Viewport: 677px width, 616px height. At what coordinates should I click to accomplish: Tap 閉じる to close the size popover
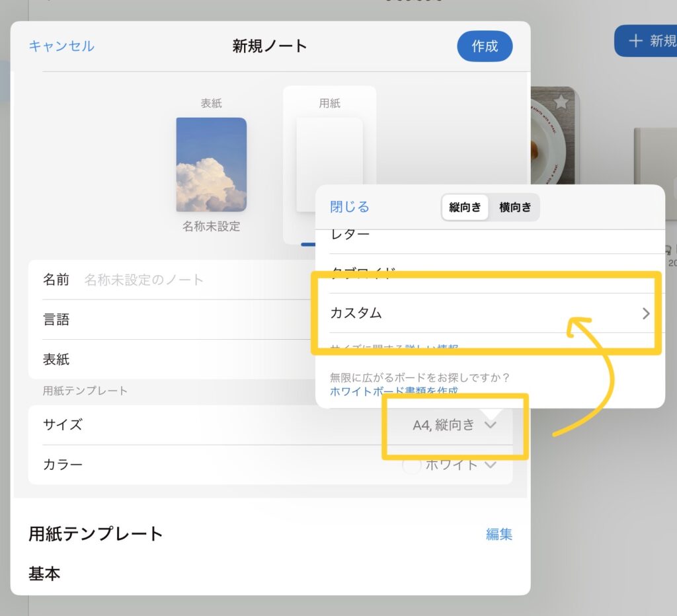coord(349,207)
